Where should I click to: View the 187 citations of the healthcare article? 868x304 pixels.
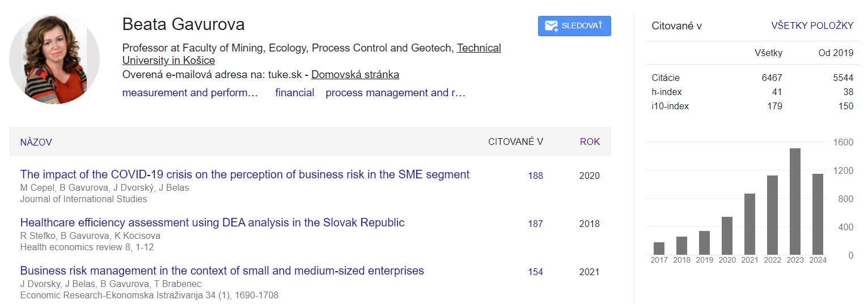click(x=535, y=224)
